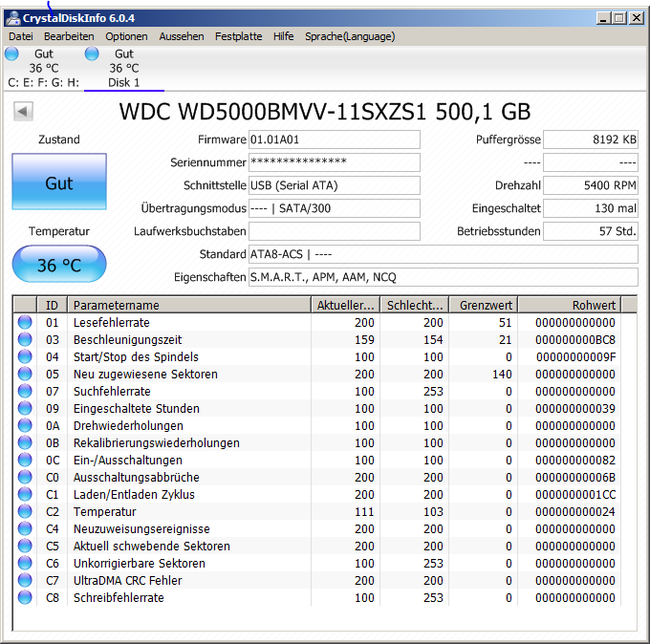
Task: Click the status orb for Rekalibrierungswiederholungen
Action: coord(25,442)
